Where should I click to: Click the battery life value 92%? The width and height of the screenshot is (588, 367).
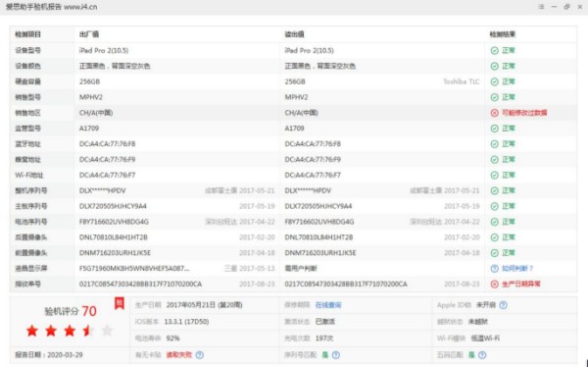pyautogui.click(x=172, y=339)
